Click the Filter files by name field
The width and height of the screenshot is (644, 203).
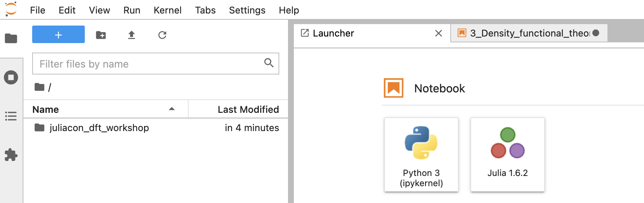click(x=150, y=64)
